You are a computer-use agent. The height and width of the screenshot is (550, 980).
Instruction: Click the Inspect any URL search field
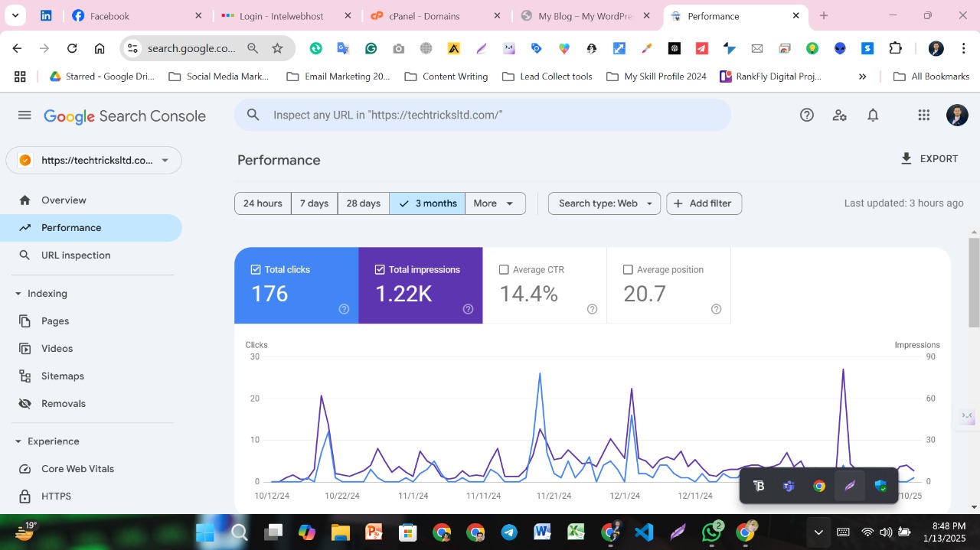coord(482,115)
